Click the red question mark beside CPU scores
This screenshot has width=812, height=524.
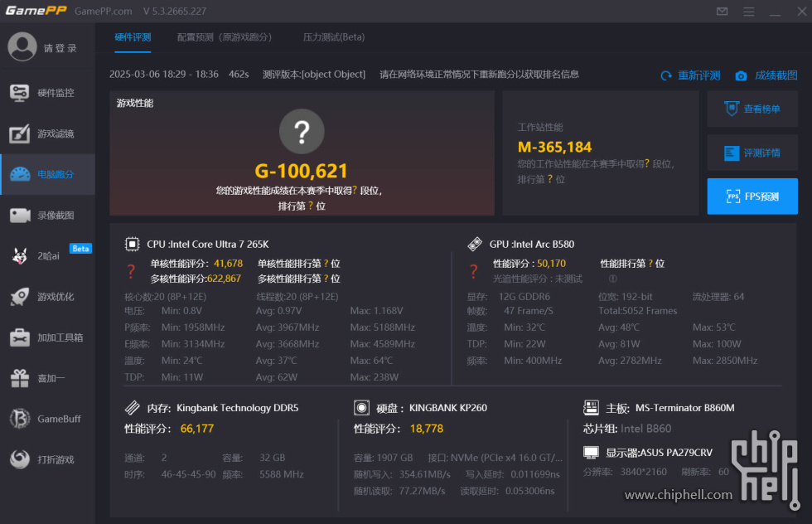[x=131, y=271]
